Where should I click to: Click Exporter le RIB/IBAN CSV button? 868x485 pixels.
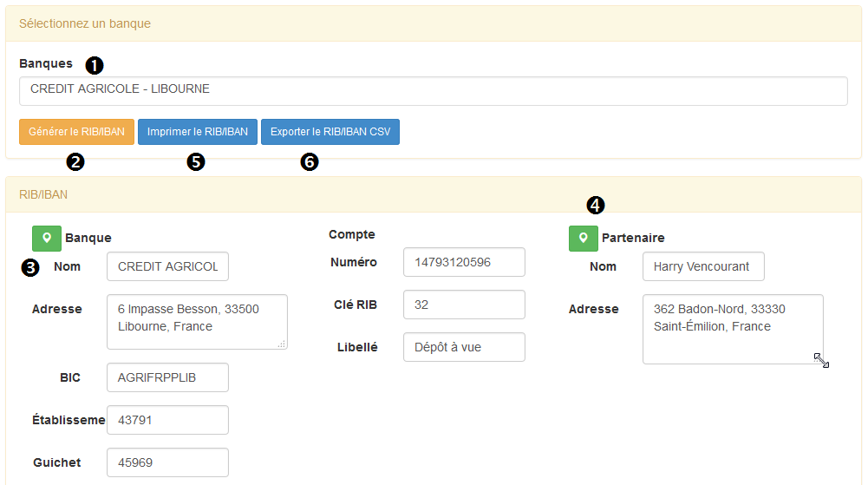330,132
